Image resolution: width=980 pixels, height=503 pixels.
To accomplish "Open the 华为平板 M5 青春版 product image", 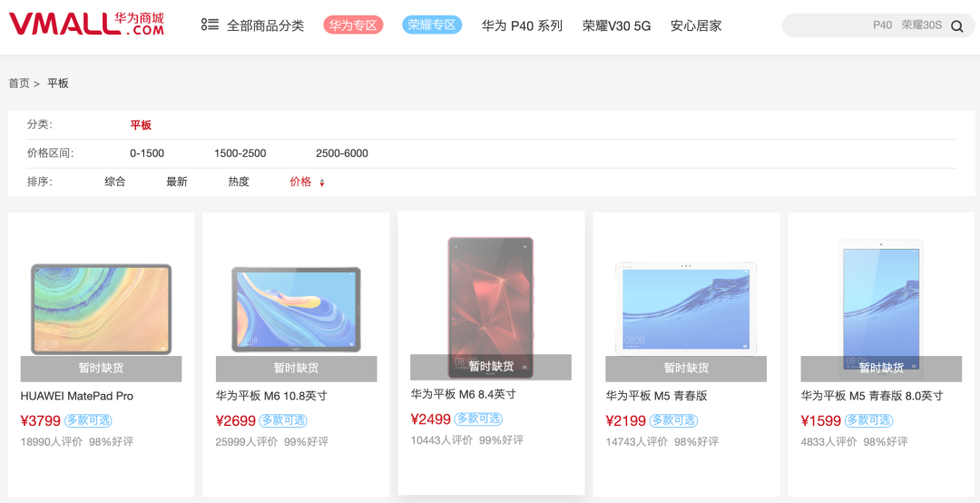I will 686,309.
